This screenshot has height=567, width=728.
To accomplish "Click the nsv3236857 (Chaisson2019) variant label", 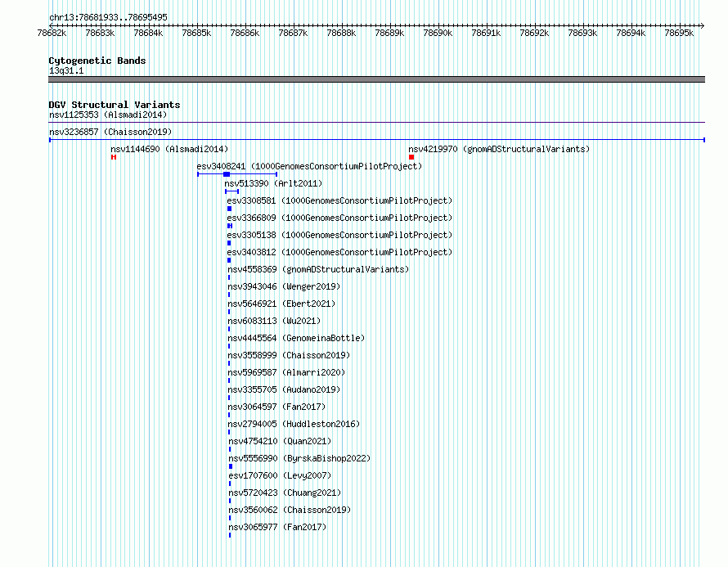I will (110, 132).
